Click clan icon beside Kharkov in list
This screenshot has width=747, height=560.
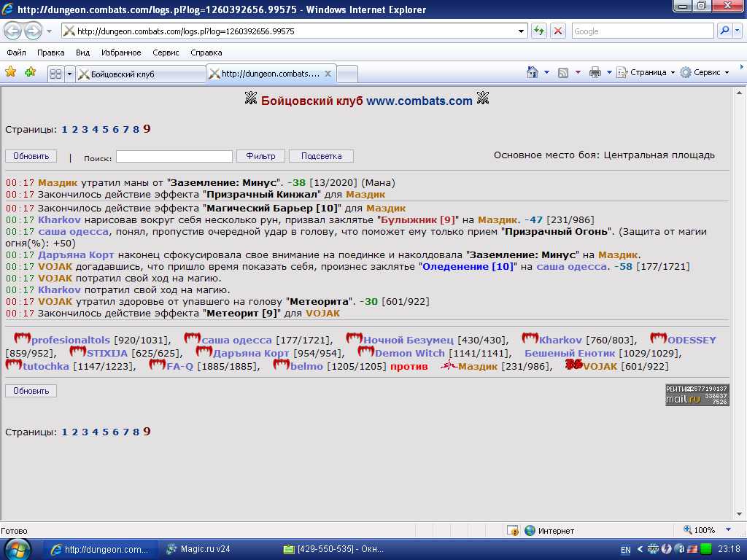click(x=530, y=338)
